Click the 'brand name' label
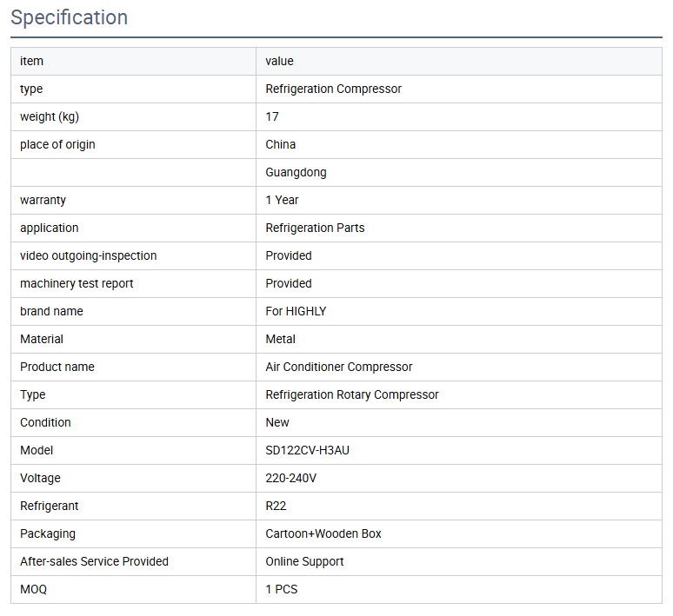Image resolution: width=673 pixels, height=616 pixels. 51,311
